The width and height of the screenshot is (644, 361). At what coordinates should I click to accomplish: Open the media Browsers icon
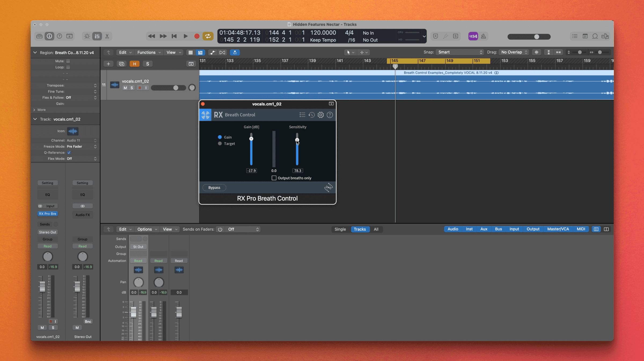(605, 36)
